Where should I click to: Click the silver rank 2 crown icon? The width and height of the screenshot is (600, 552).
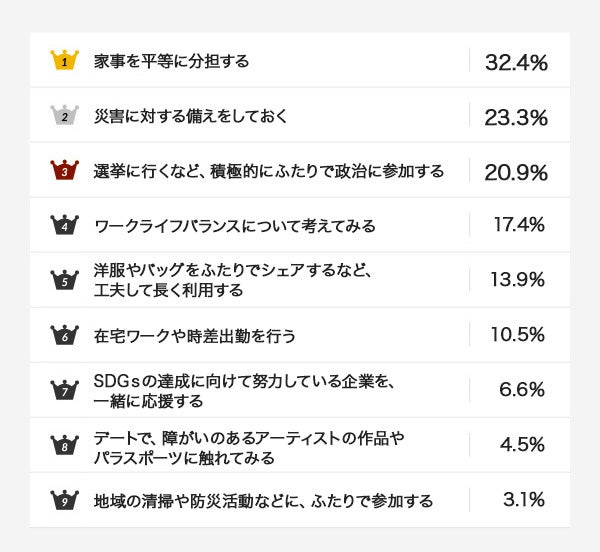tap(64, 115)
